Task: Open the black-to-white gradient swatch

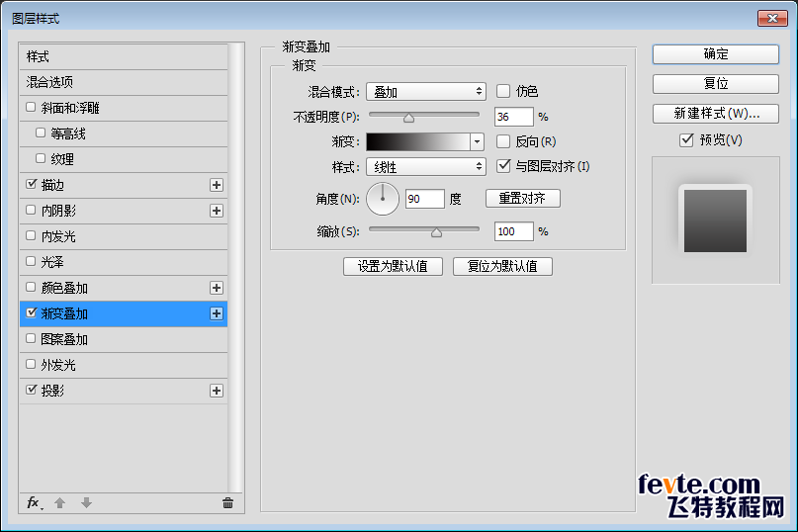Action: point(418,141)
